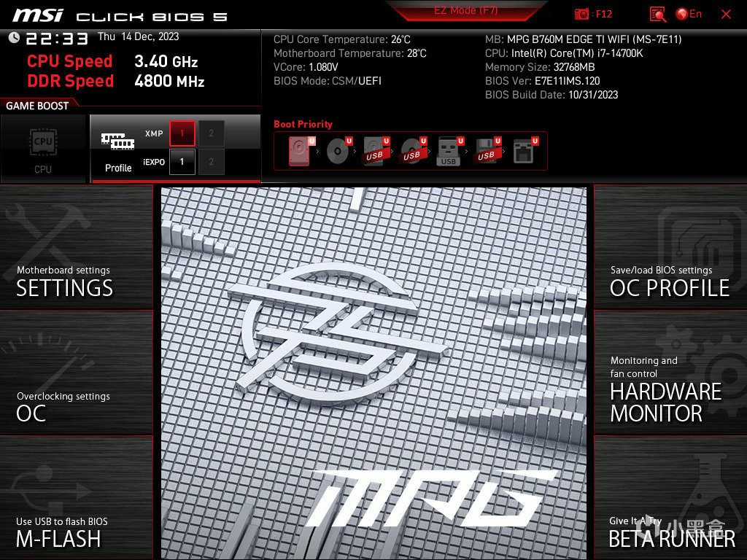Select the optical disc boot device icon
Viewport: 747px width, 560px height.
[338, 151]
